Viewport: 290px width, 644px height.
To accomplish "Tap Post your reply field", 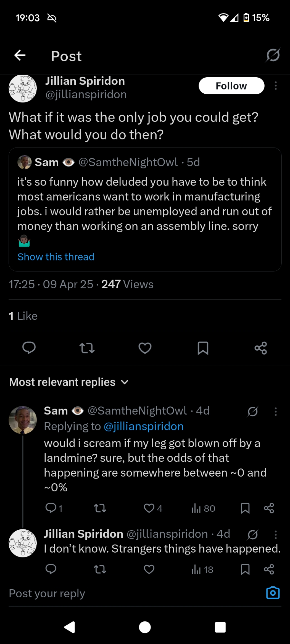I will tap(129, 593).
